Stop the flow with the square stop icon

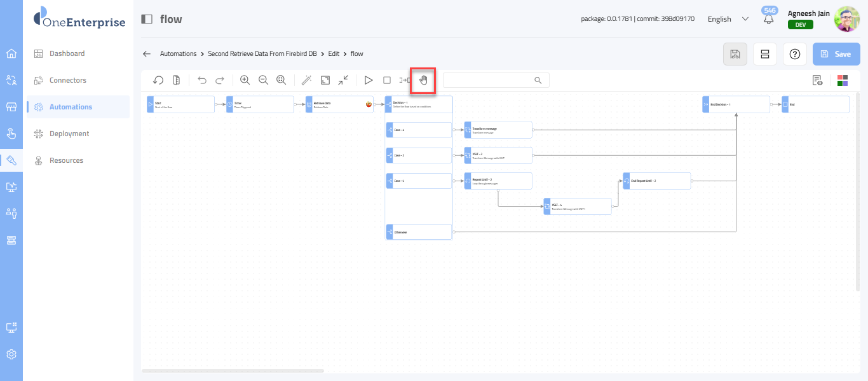pyautogui.click(x=386, y=80)
